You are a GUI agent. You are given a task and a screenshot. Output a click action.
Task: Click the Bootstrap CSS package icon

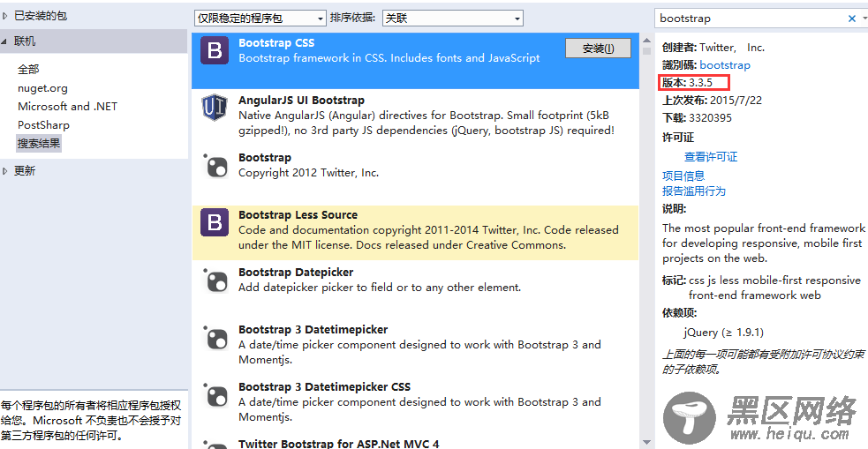[215, 50]
